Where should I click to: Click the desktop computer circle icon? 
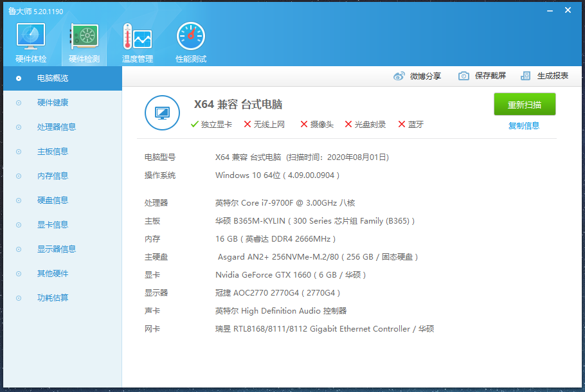click(162, 112)
